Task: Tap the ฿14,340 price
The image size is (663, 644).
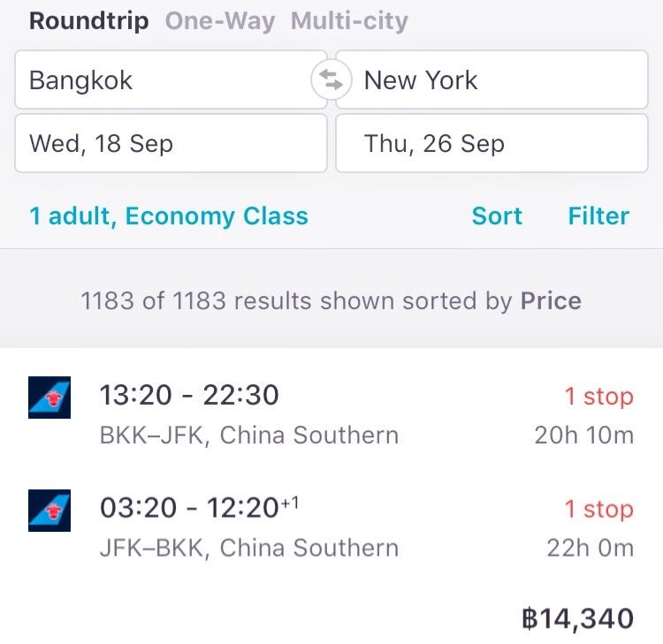Action: click(x=577, y=618)
